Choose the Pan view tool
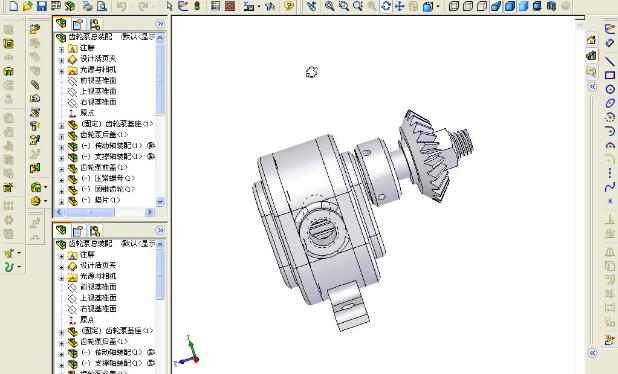Image resolution: width=618 pixels, height=374 pixels. click(x=400, y=6)
